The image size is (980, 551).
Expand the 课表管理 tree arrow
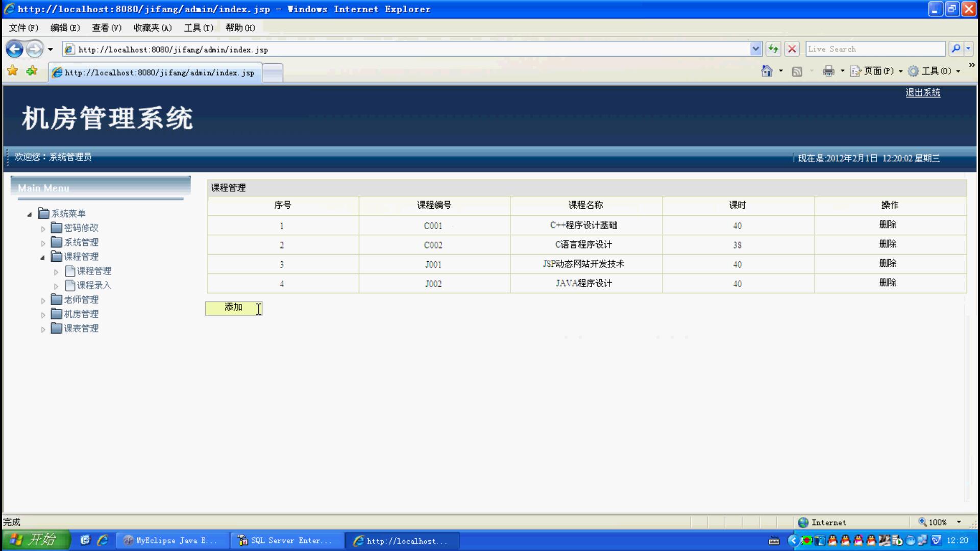[43, 330]
